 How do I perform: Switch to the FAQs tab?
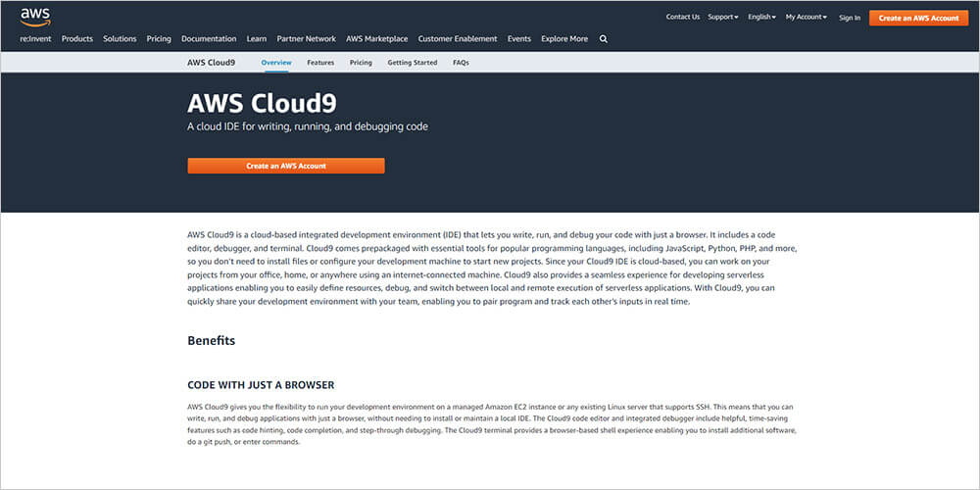click(x=461, y=63)
